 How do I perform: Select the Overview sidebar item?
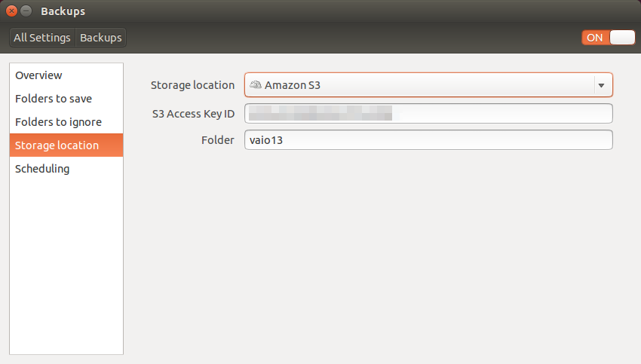(66, 75)
